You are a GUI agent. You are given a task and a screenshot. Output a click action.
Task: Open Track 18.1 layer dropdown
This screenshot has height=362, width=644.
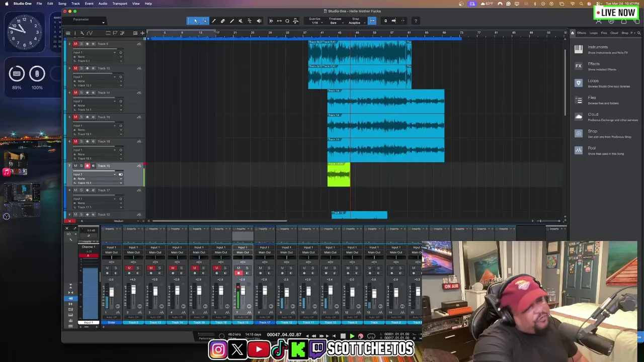tap(97, 158)
